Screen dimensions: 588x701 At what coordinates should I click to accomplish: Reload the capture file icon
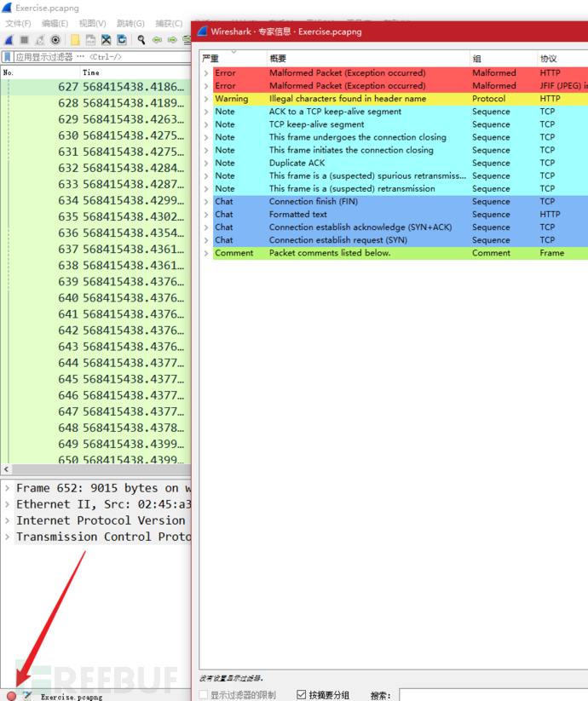coord(122,40)
